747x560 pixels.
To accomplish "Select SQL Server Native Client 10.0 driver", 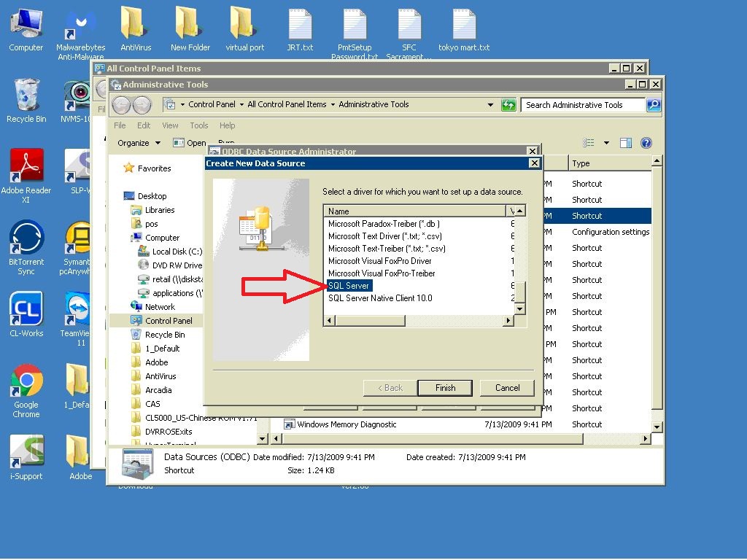I will (x=380, y=298).
